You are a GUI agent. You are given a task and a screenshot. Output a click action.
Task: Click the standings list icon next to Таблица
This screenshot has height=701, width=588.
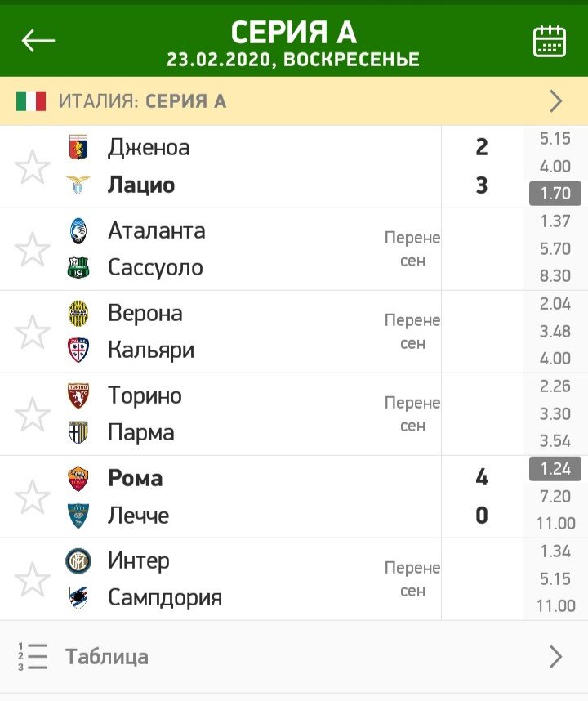[30, 654]
